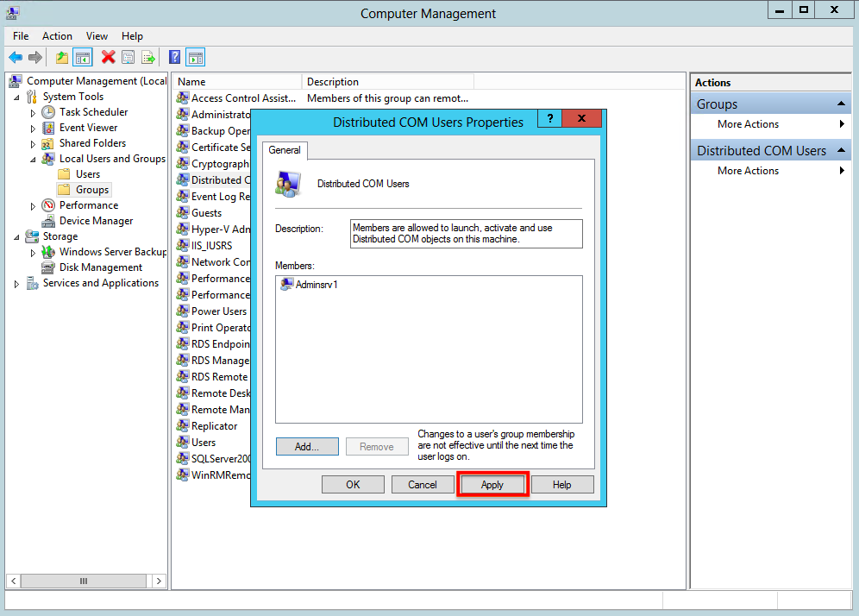This screenshot has height=616, width=859.
Task: Click the red Delete X toolbar icon
Action: click(x=108, y=57)
